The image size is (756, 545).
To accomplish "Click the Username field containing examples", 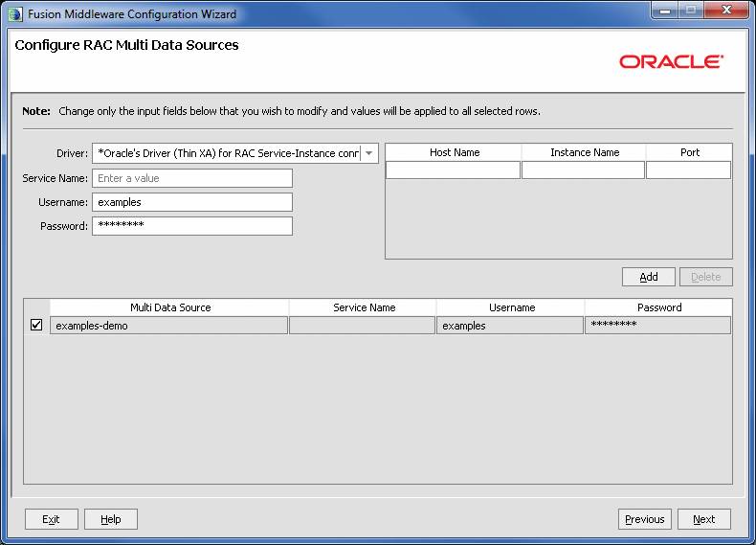I will tap(192, 202).
